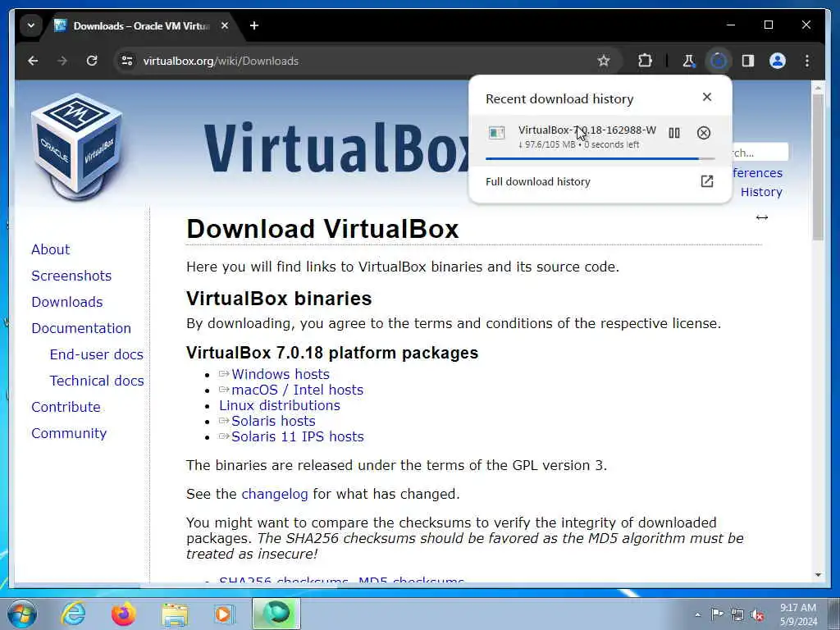This screenshot has width=840, height=630.
Task: Open Full download history external icon
Action: (x=707, y=181)
